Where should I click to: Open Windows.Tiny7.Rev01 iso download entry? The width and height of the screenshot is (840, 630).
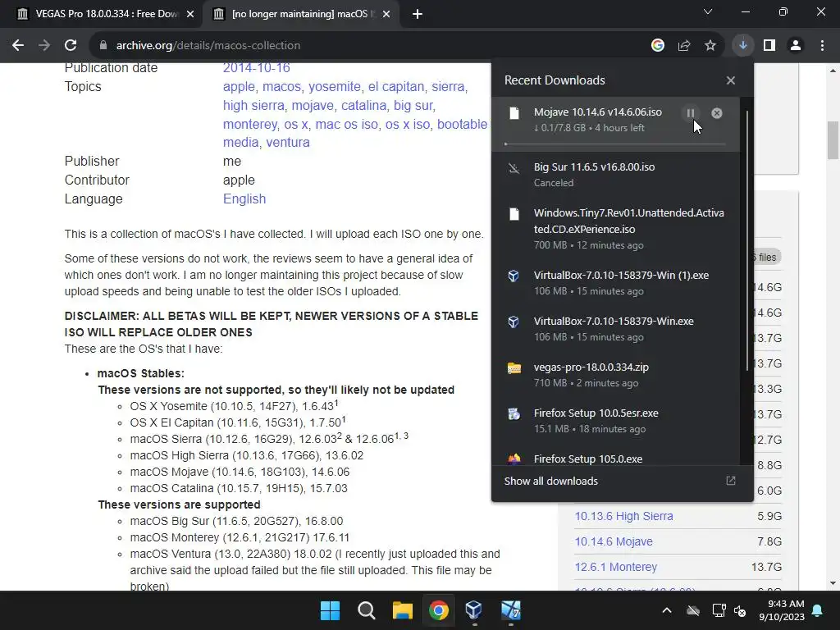[x=615, y=229]
